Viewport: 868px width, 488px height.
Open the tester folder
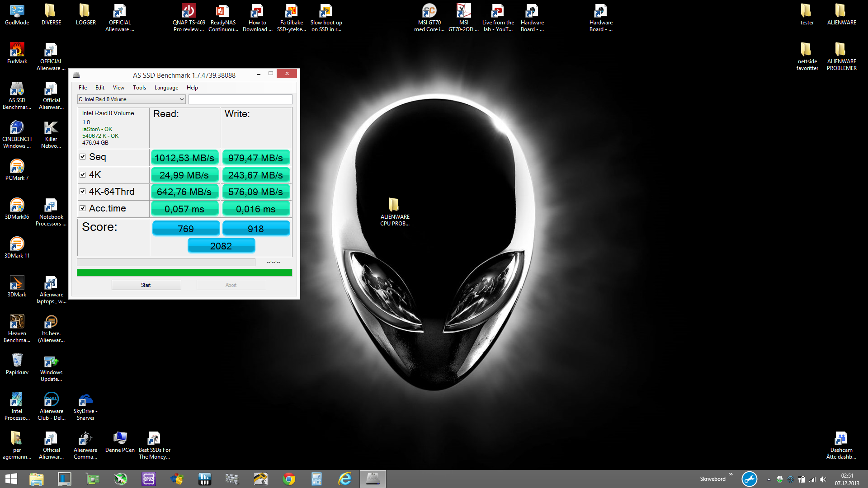tap(807, 14)
